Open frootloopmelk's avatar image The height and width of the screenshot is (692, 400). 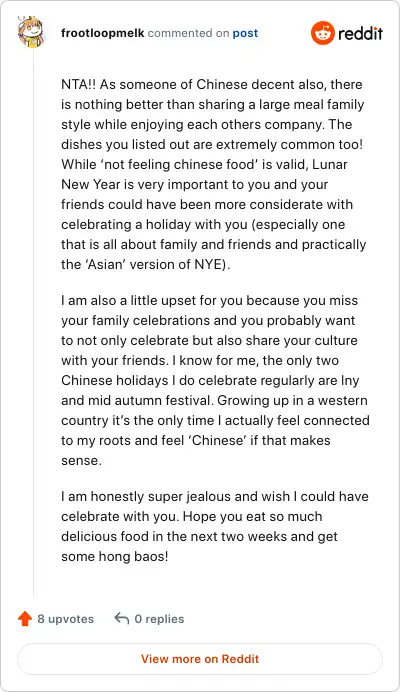coord(31,32)
